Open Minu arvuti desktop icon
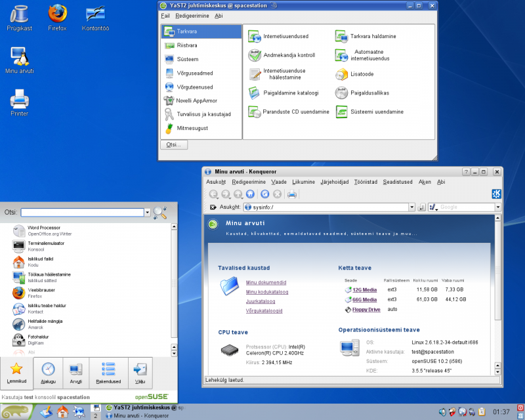The width and height of the screenshot is (525, 420). (x=20, y=60)
